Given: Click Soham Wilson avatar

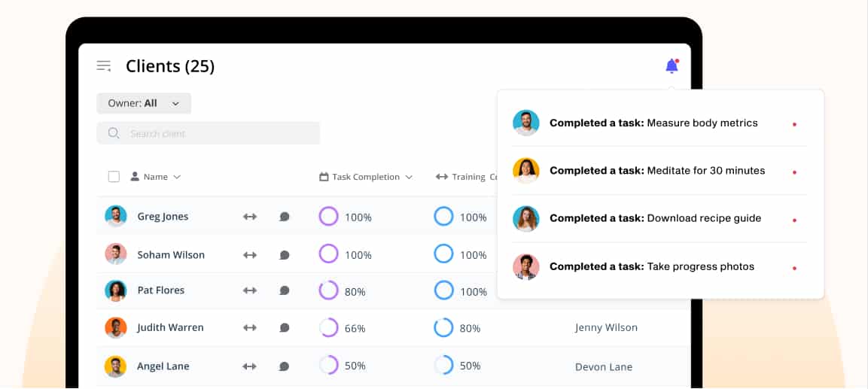Looking at the screenshot, I should point(116,254).
